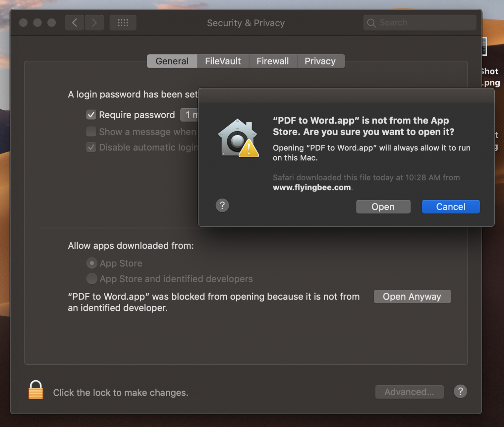Click the lock icon to make changes
504x427 pixels.
pos(36,390)
